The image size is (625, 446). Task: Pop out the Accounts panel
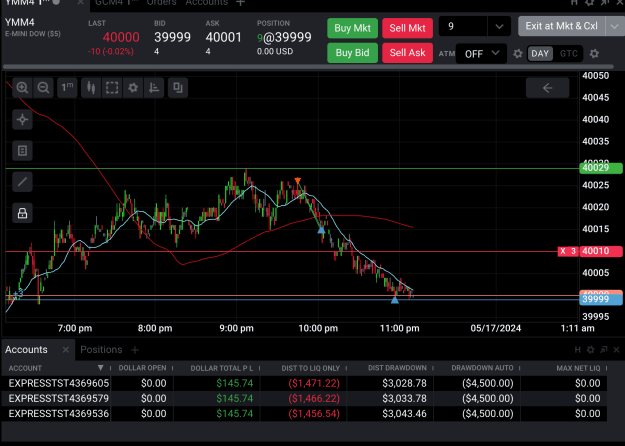coord(603,350)
